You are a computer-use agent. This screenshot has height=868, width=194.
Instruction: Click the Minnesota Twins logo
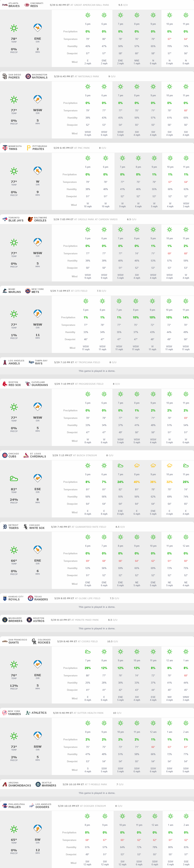[5, 148]
